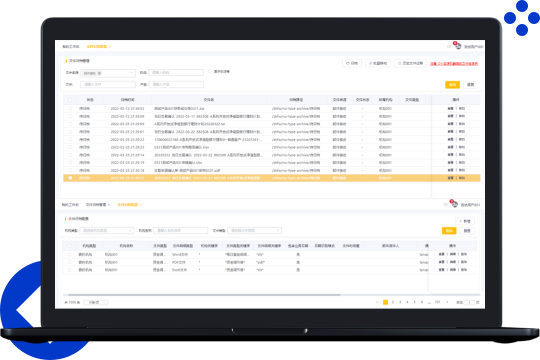
Task: Tick the checkbox in the upper filter row
Action: (x=210, y=72)
